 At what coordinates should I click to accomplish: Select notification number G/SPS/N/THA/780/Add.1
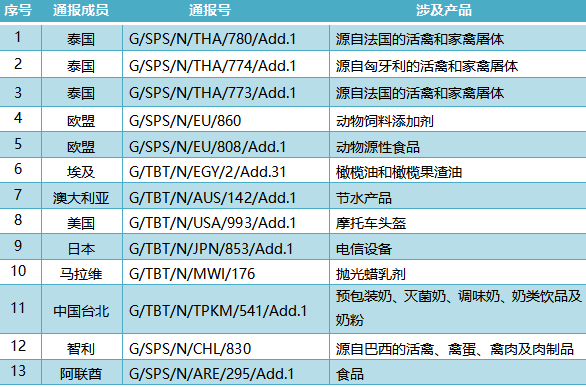[x=212, y=39]
